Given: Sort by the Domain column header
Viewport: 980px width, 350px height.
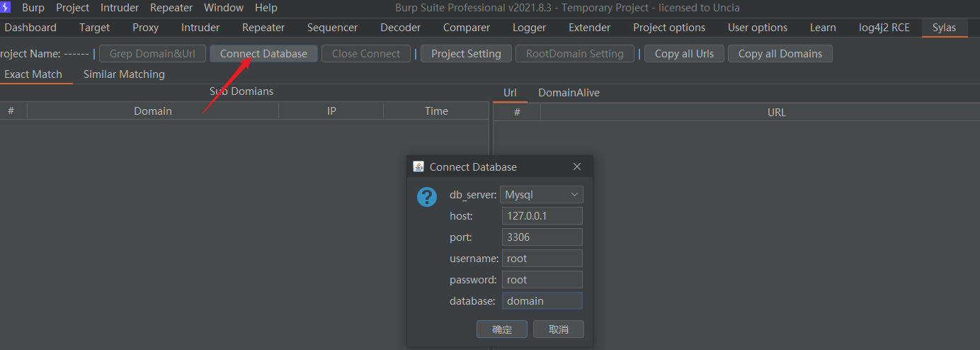Looking at the screenshot, I should (153, 111).
